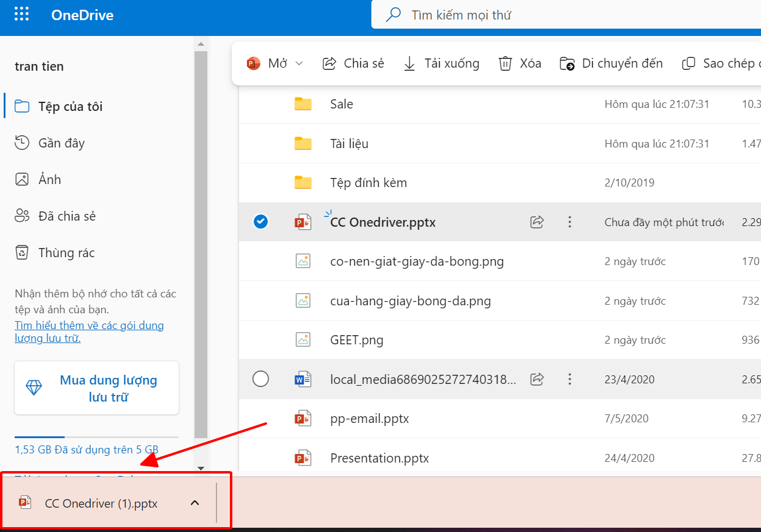Click the Gần đây clock icon
Screen dimensions: 761x532
click(22, 143)
